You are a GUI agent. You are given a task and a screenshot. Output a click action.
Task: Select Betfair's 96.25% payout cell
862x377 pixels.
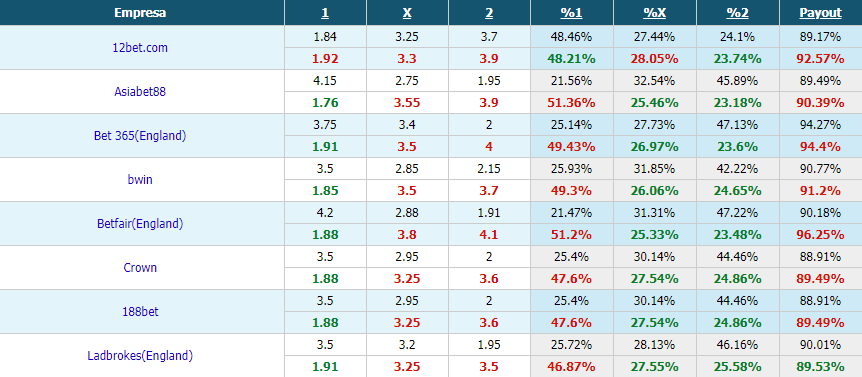click(820, 235)
